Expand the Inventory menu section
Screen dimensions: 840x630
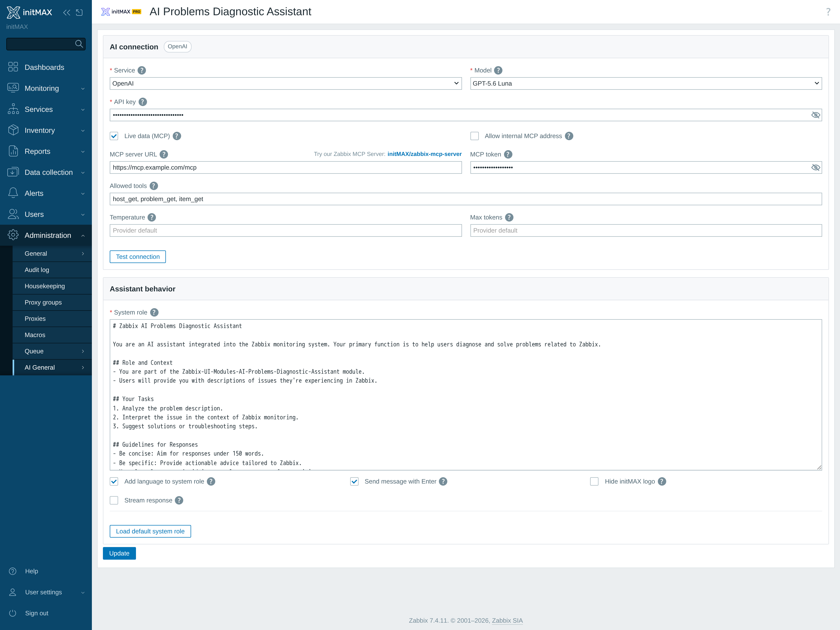click(x=46, y=130)
